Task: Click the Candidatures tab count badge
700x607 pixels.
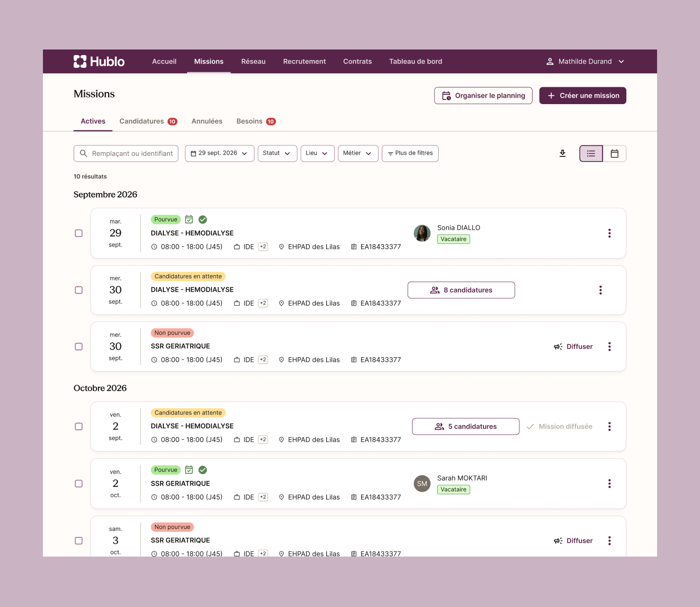Action: pos(172,121)
